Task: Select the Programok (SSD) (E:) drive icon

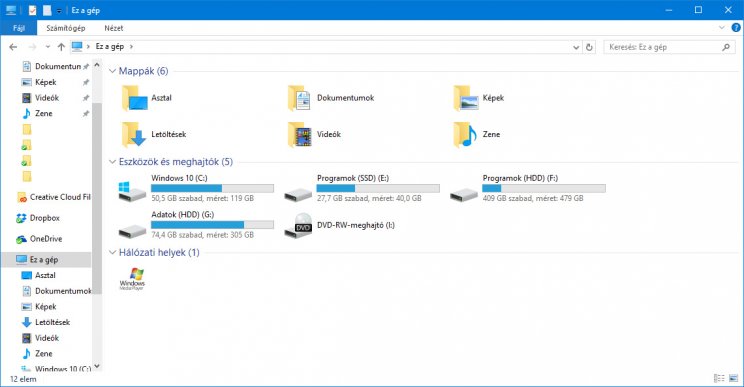Action: click(x=298, y=194)
